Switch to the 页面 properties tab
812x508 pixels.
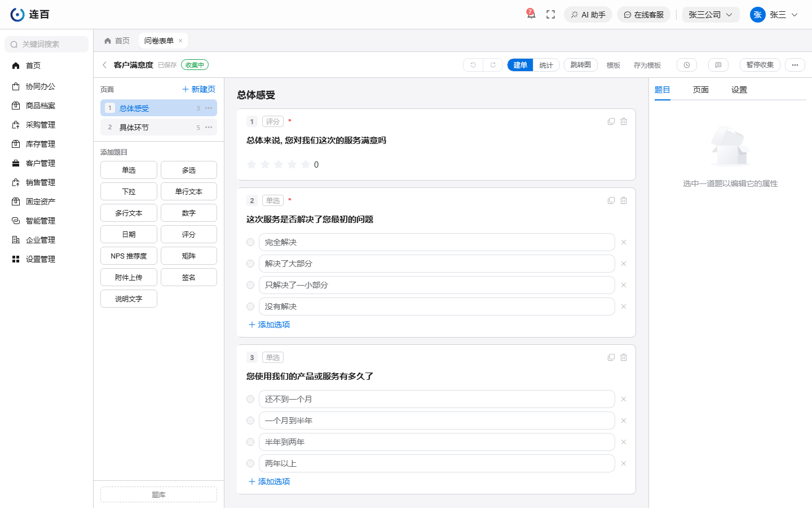[700, 90]
